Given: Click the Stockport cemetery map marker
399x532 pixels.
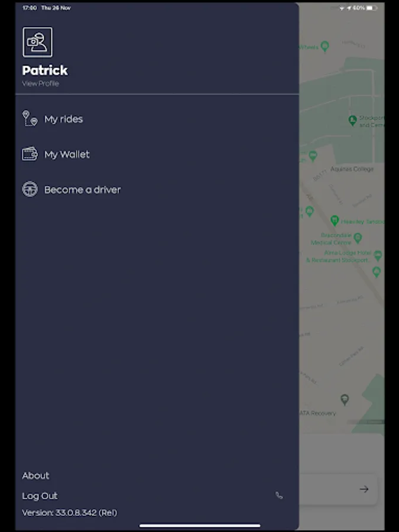Looking at the screenshot, I should [352, 120].
